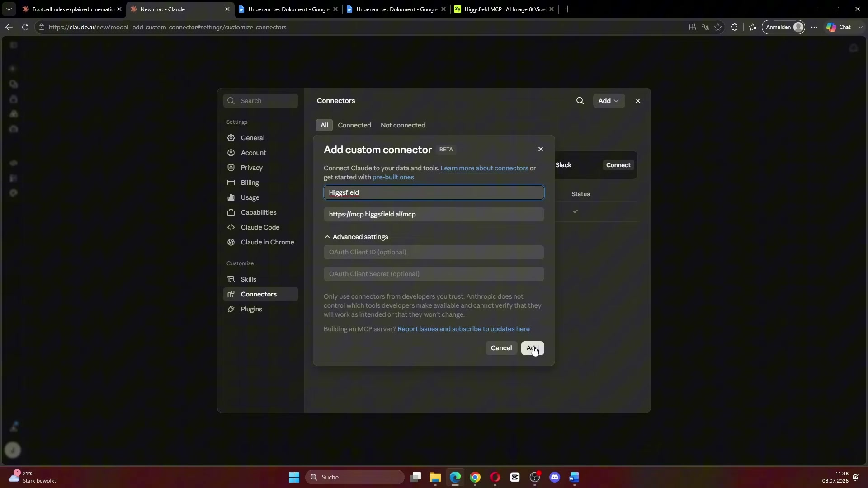868x488 pixels.
Task: Open taskbar clock showing 11:48
Action: [x=835, y=477]
